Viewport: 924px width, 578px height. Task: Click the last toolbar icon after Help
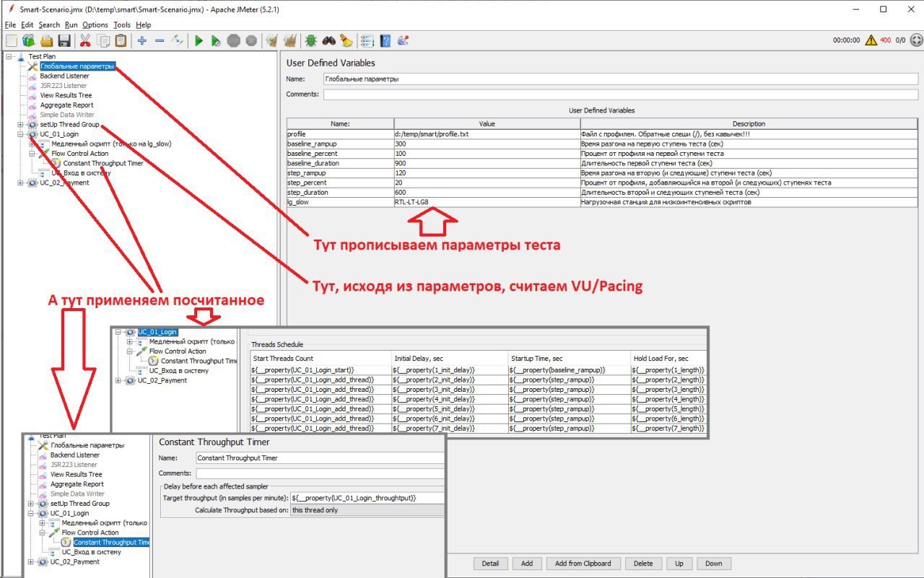point(403,40)
